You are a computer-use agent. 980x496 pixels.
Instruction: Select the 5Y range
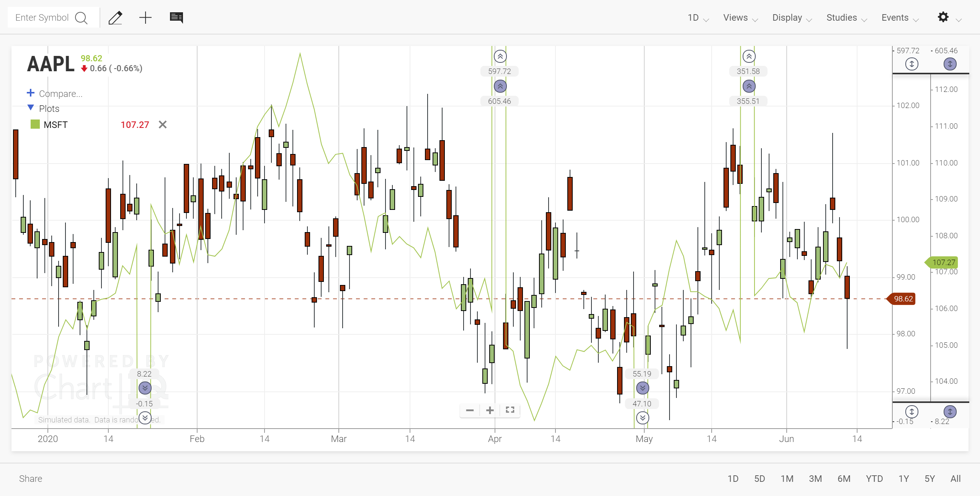pos(930,479)
